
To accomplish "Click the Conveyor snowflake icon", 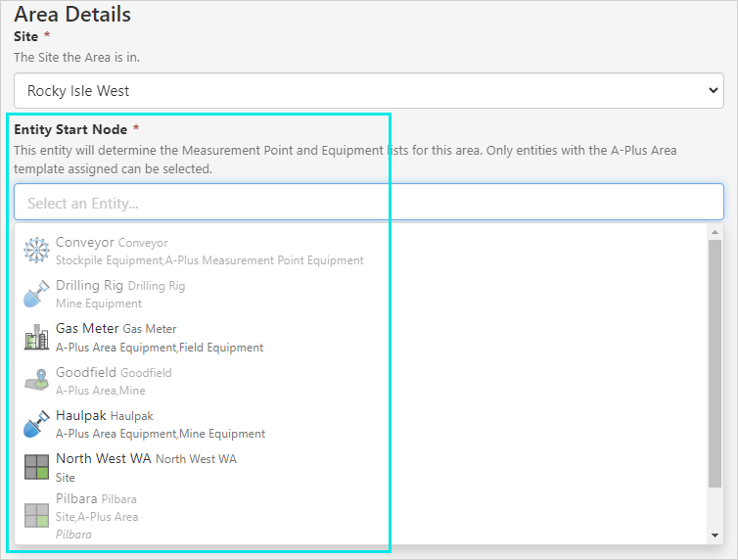I will click(36, 251).
